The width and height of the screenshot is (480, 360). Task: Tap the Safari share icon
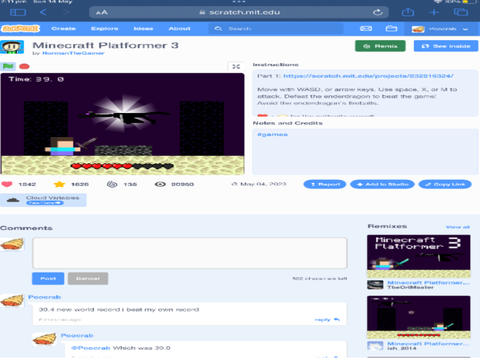pos(408,12)
